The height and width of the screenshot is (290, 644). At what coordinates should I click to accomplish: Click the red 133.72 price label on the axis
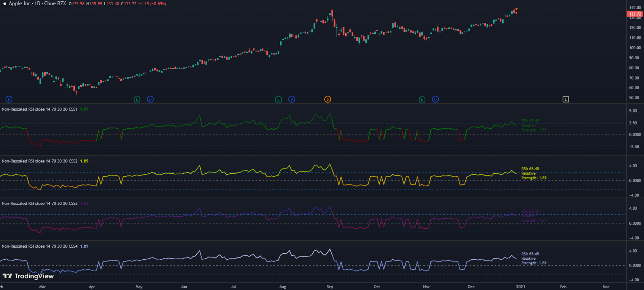tap(635, 14)
